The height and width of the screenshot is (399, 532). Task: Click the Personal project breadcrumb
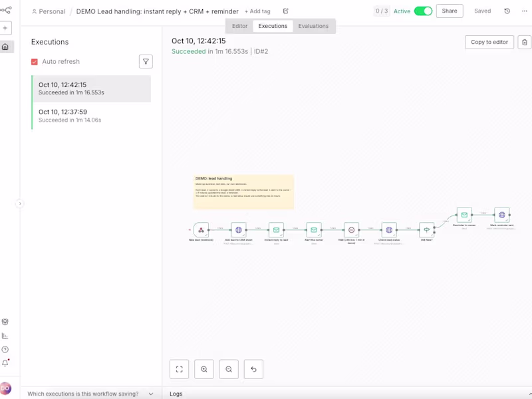pyautogui.click(x=49, y=11)
